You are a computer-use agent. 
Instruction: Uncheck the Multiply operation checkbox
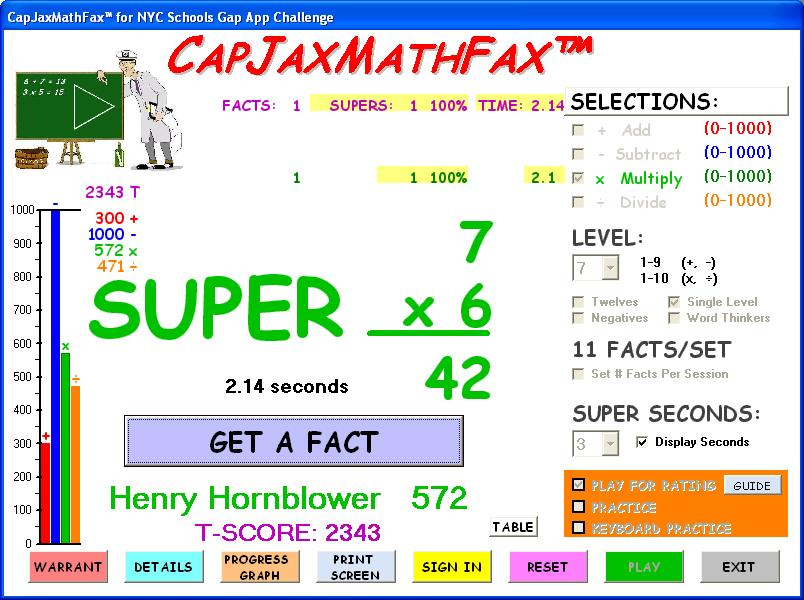[x=578, y=178]
